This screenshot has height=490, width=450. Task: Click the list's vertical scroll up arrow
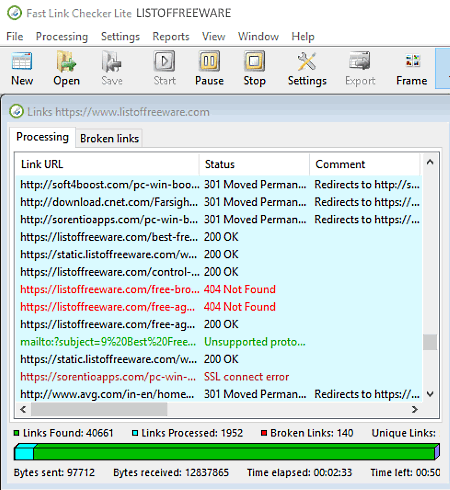coord(430,162)
